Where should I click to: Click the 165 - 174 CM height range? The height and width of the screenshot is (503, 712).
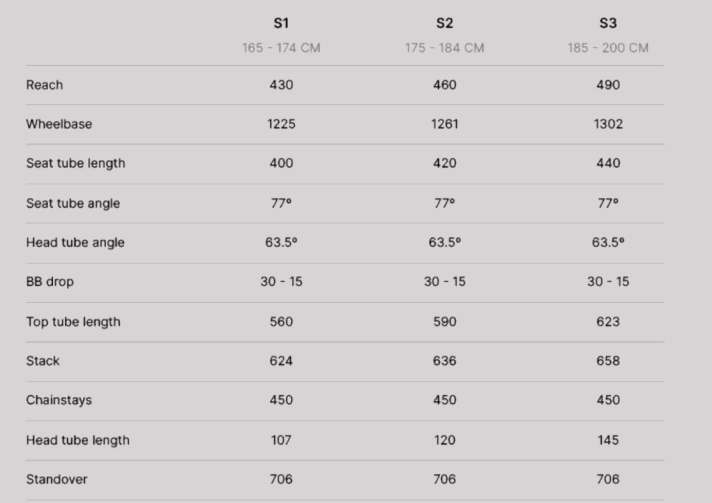[281, 48]
